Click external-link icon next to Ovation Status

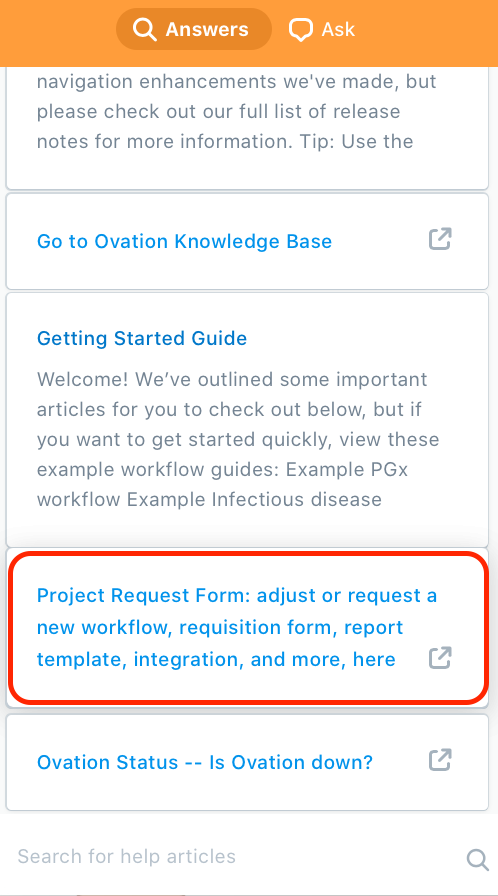(x=440, y=760)
